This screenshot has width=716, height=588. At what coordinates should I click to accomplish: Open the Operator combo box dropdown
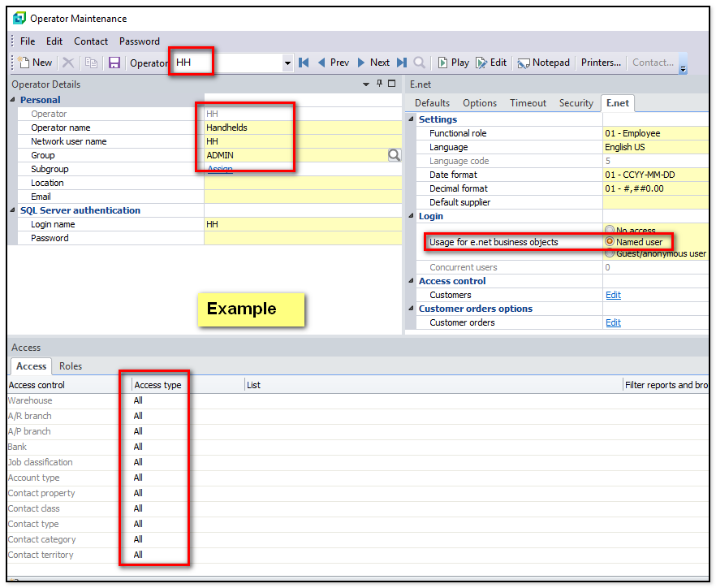click(x=287, y=63)
